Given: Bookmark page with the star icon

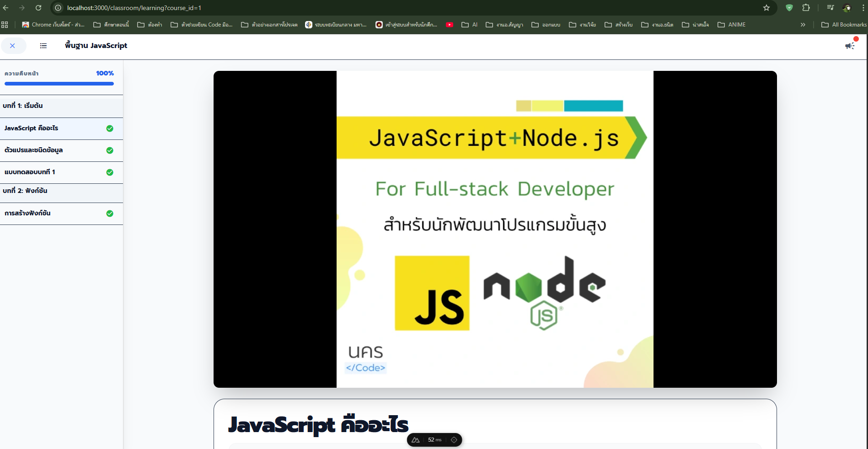Looking at the screenshot, I should (766, 8).
